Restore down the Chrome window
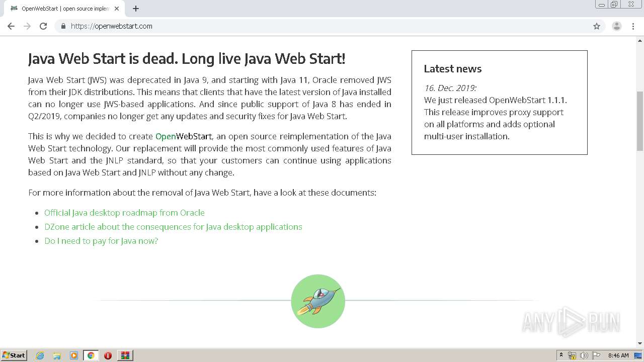This screenshot has width=644, height=362. pos(614,5)
